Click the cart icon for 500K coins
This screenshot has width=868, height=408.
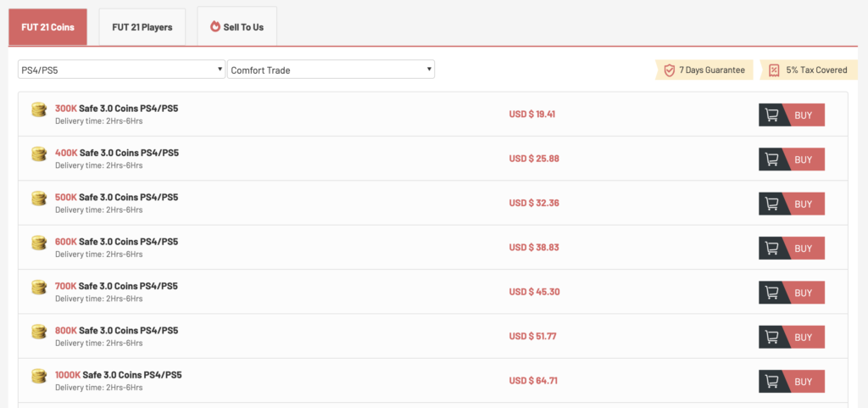(x=771, y=204)
